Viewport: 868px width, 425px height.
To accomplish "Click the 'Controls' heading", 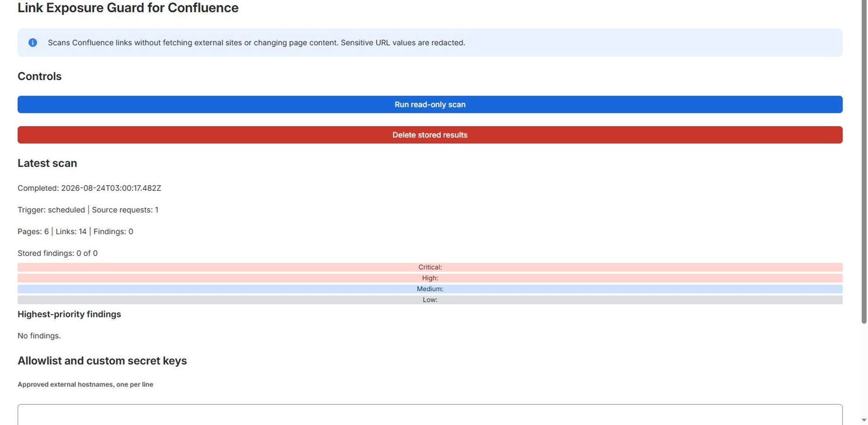I will click(x=40, y=76).
